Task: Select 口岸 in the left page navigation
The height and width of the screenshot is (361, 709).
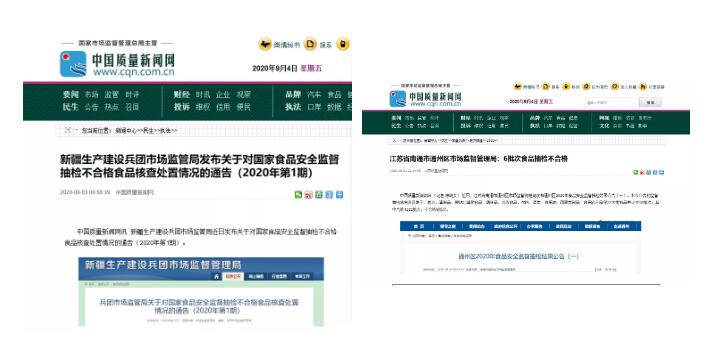Action: [314, 107]
